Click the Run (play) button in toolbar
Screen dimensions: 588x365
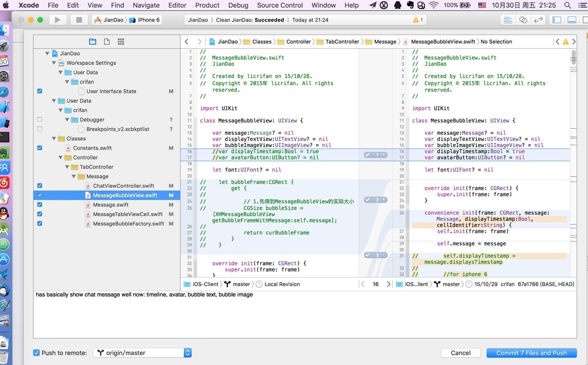[58, 20]
